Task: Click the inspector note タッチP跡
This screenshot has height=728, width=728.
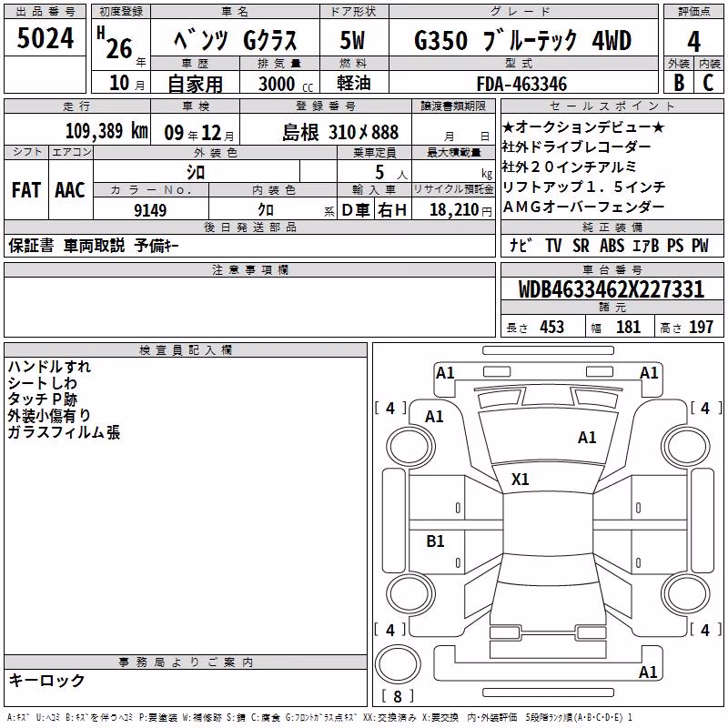Action: tap(42, 399)
